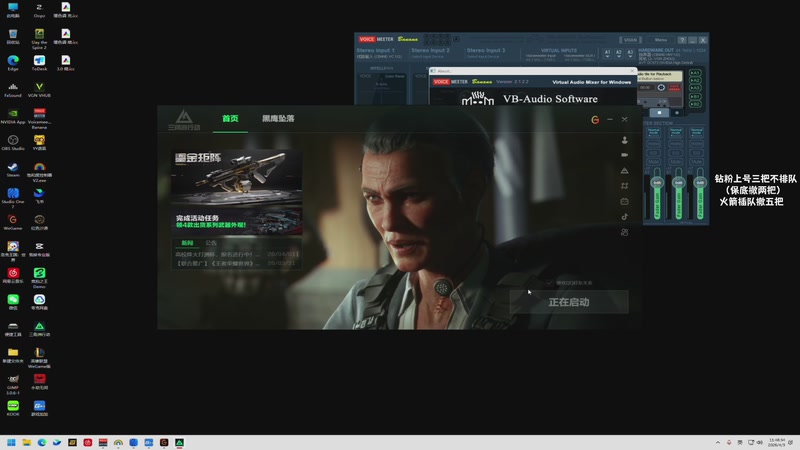Open Microsoft Edge from the taskbar
The height and width of the screenshot is (450, 800).
click(42, 442)
